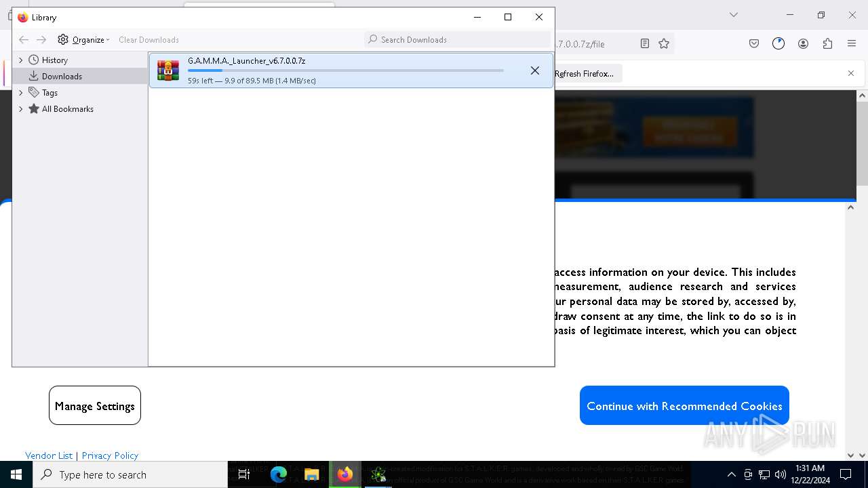The height and width of the screenshot is (488, 868).
Task: Open the Windows Start menu
Action: pos(16,474)
